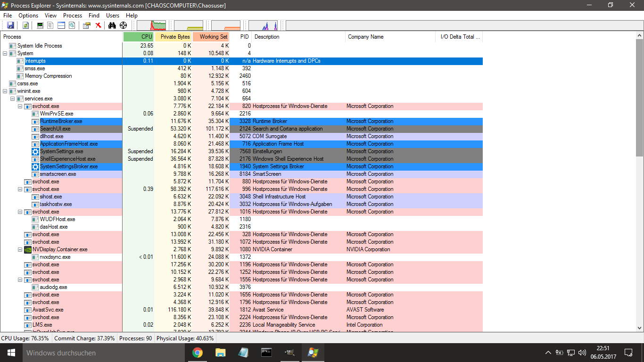Open Command Prompt taskbar icon

(266, 353)
